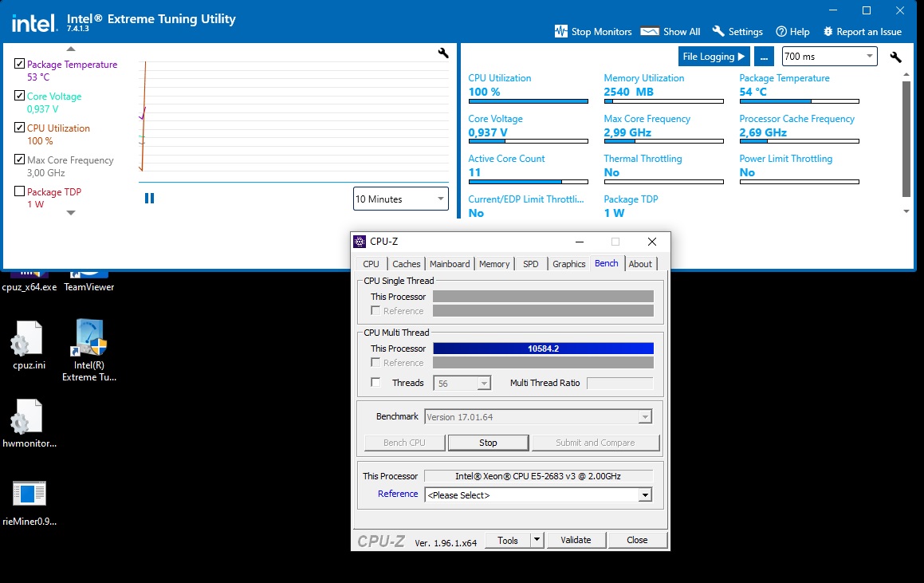Uncheck Core Voltage monitor
The image size is (924, 583).
coord(19,96)
